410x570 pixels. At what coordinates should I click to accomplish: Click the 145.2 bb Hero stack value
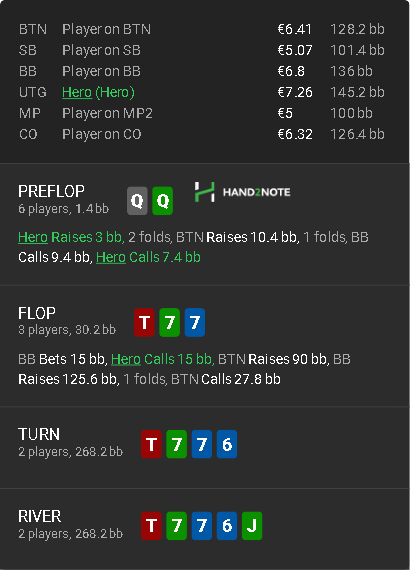[357, 92]
